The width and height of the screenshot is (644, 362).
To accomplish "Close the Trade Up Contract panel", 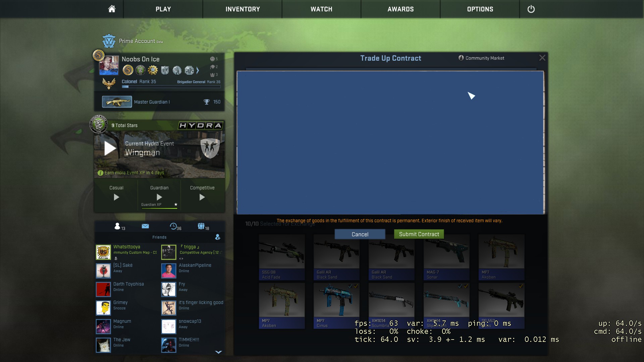I will click(542, 58).
